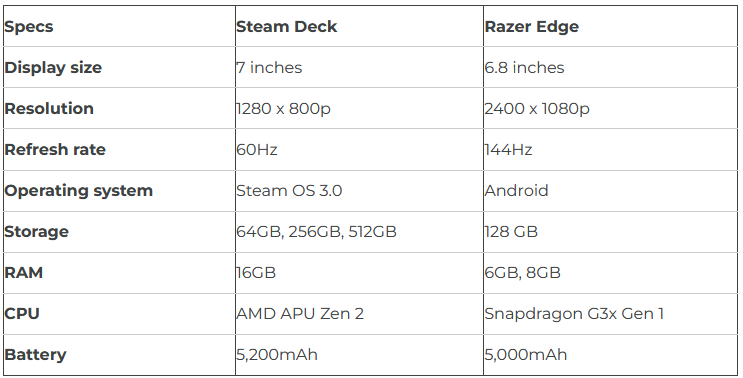Select the Steam Deck column header
The height and width of the screenshot is (378, 743).
(359, 26)
